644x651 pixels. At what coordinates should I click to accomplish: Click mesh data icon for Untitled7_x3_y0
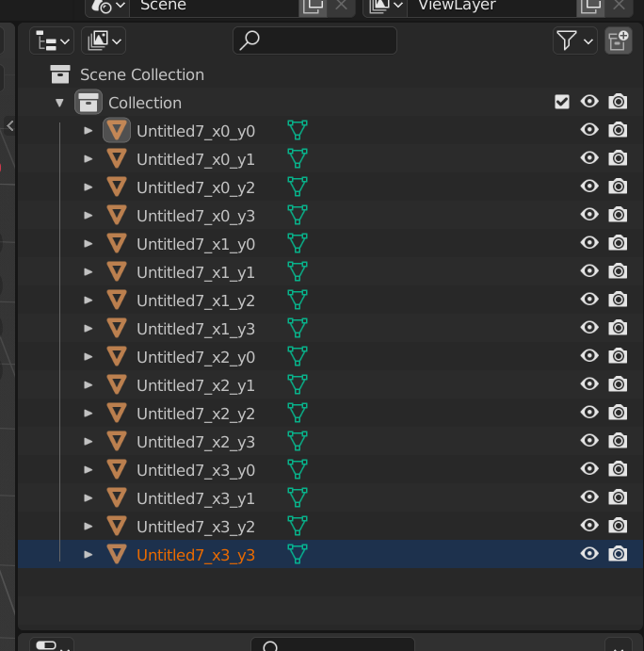coord(298,469)
